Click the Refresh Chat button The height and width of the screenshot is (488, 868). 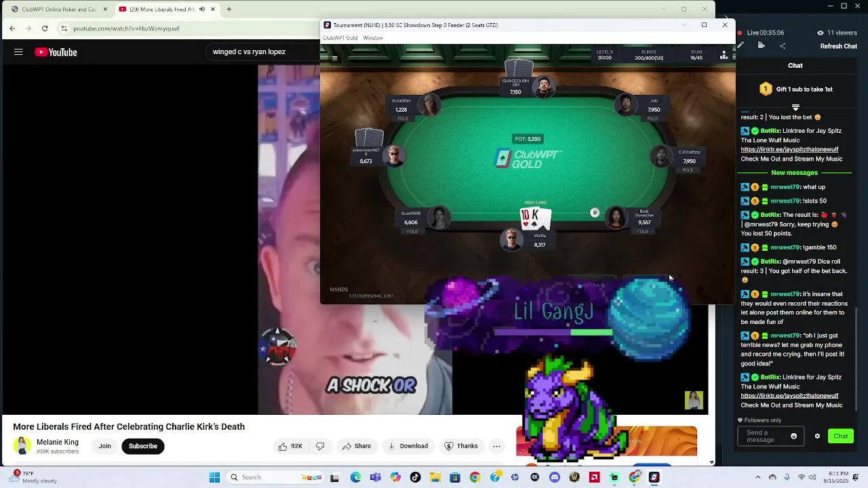(x=839, y=46)
